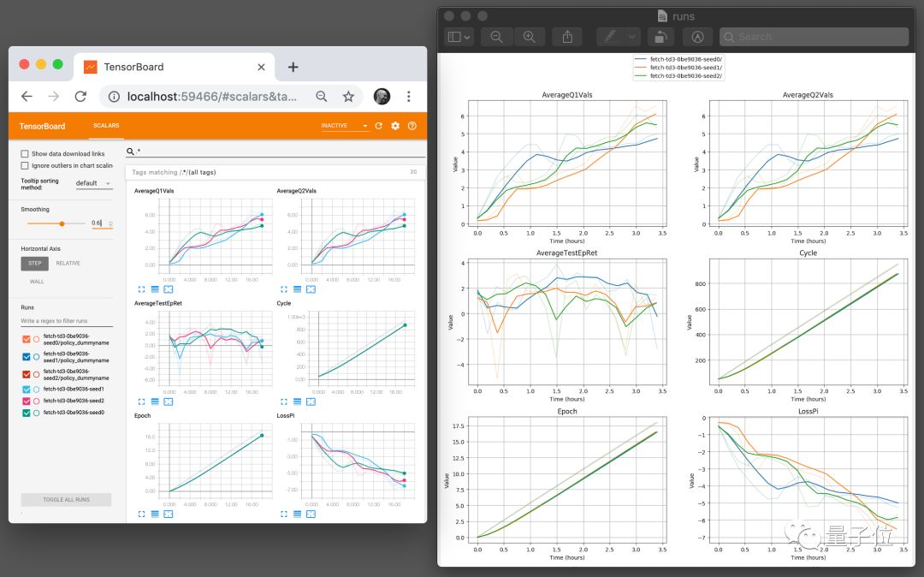Expand the AverageQ2Vals chart to full size
This screenshot has width=924, height=577.
coord(284,289)
